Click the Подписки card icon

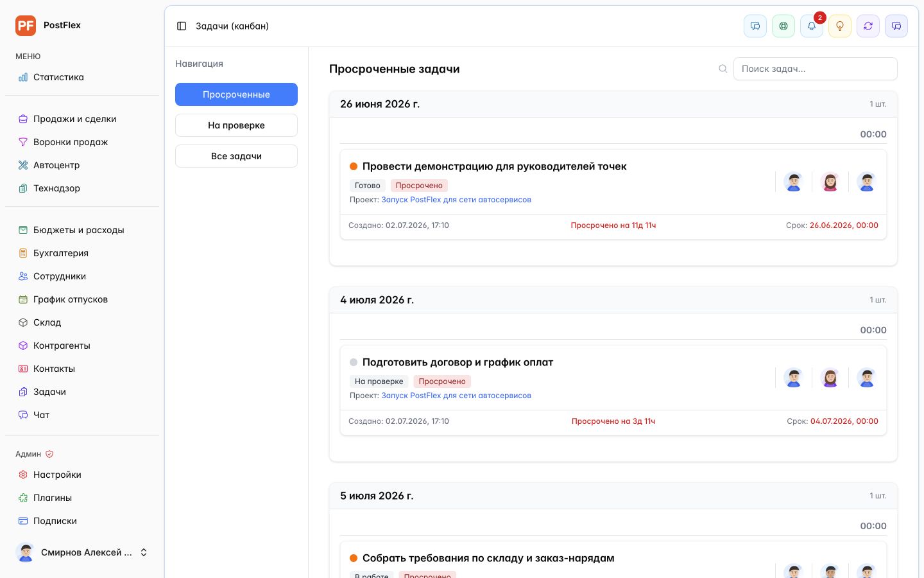(23, 521)
